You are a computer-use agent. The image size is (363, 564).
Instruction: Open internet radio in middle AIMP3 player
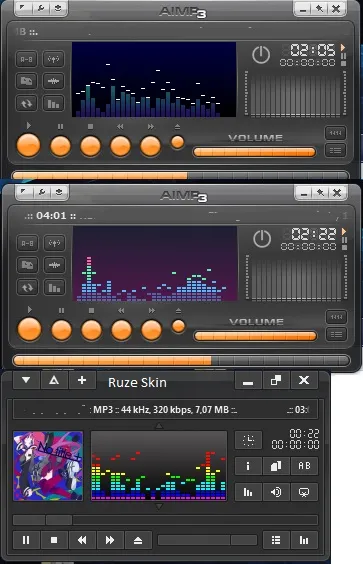[55, 243]
